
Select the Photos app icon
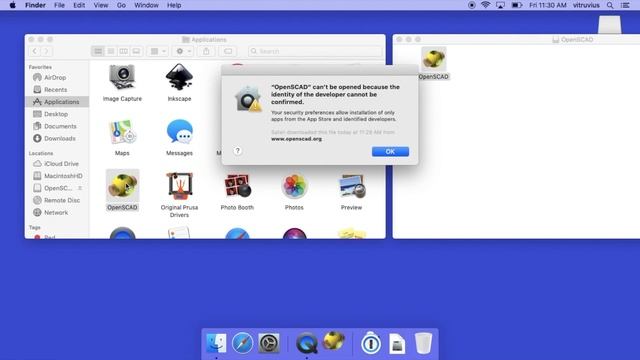coord(294,186)
